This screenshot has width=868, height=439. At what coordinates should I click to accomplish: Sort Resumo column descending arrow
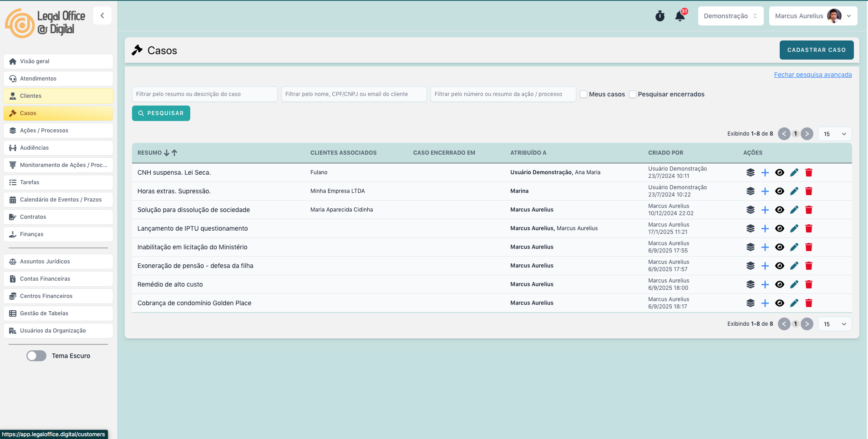[167, 153]
